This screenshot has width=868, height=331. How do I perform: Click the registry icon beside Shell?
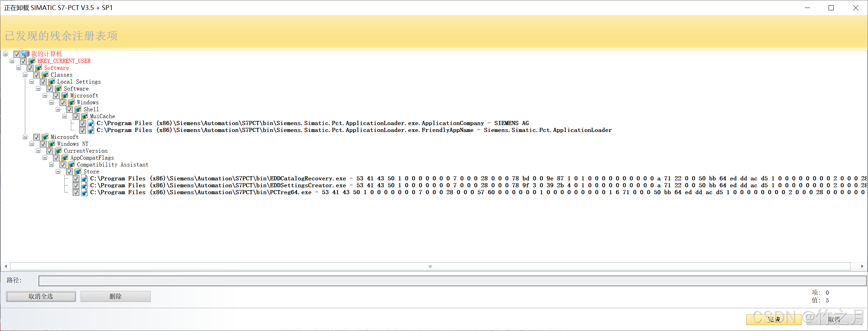pyautogui.click(x=78, y=109)
